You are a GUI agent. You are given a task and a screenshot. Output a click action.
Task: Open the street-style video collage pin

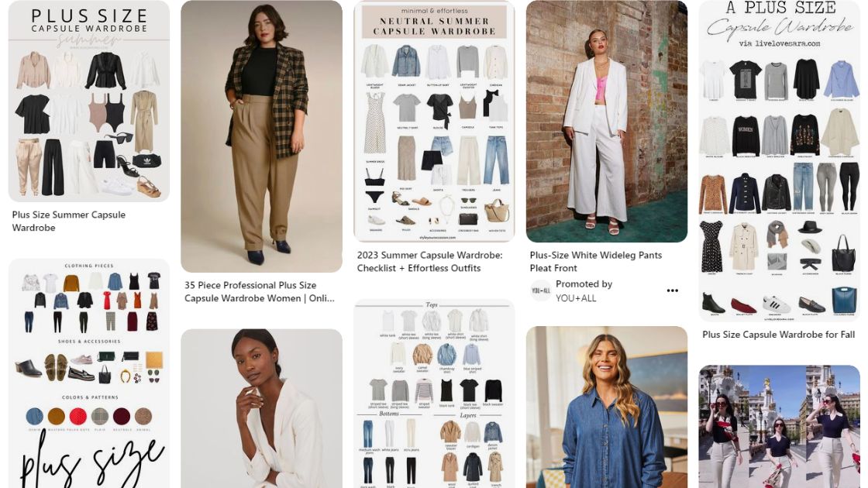point(780,426)
